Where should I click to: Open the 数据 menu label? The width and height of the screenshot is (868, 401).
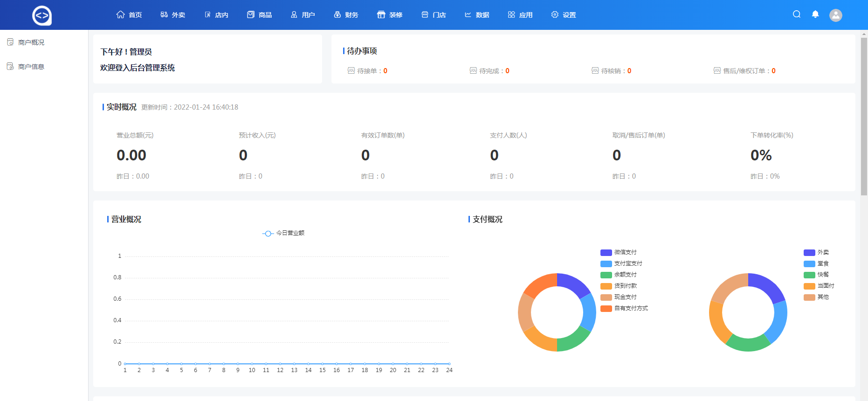tap(482, 15)
